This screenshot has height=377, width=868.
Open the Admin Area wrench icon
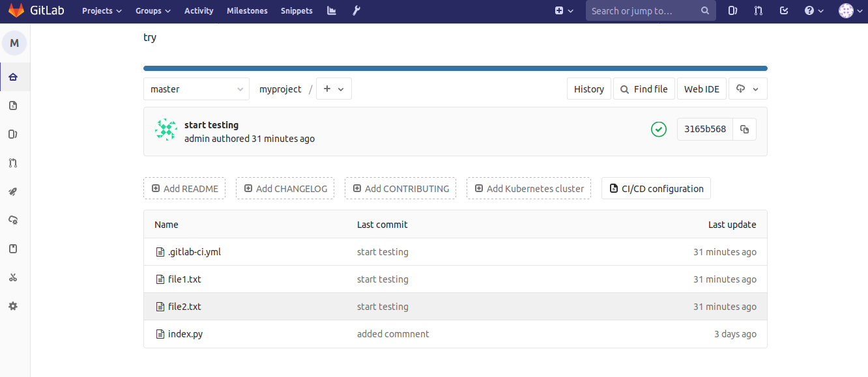(356, 10)
